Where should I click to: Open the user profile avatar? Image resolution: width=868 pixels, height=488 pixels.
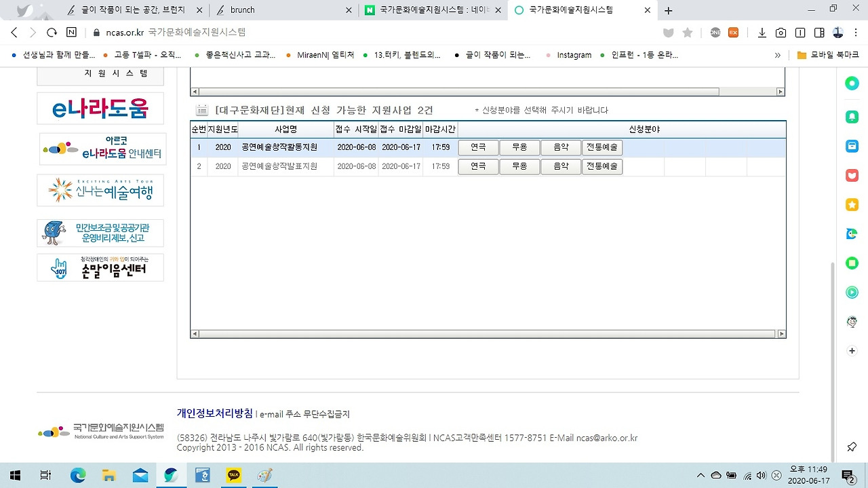pyautogui.click(x=838, y=33)
